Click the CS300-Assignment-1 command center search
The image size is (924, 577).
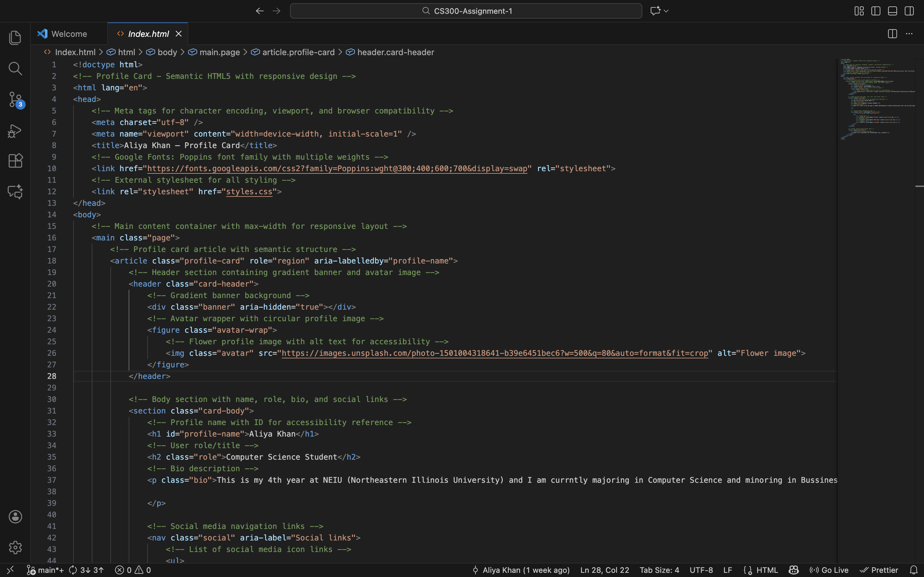tap(466, 11)
